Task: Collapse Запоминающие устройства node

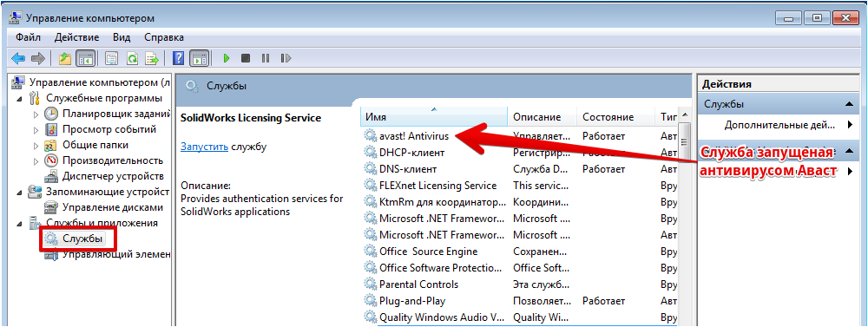Action: pos(21,193)
